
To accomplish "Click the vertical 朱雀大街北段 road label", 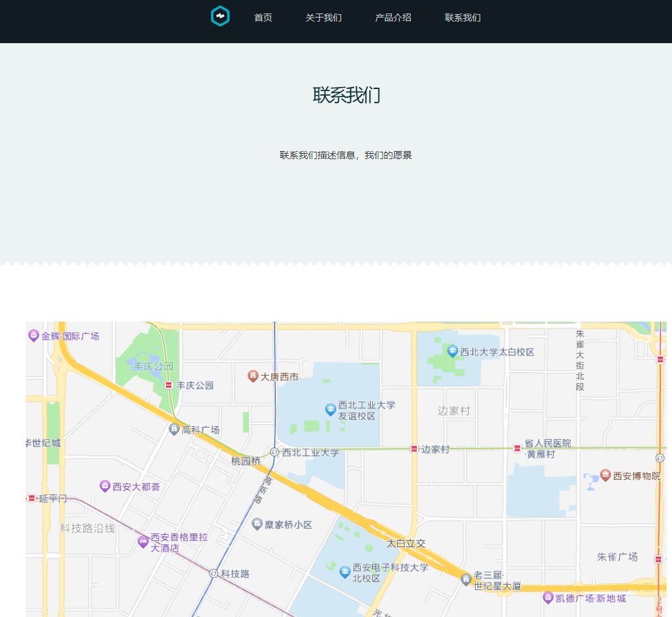I will tap(580, 360).
